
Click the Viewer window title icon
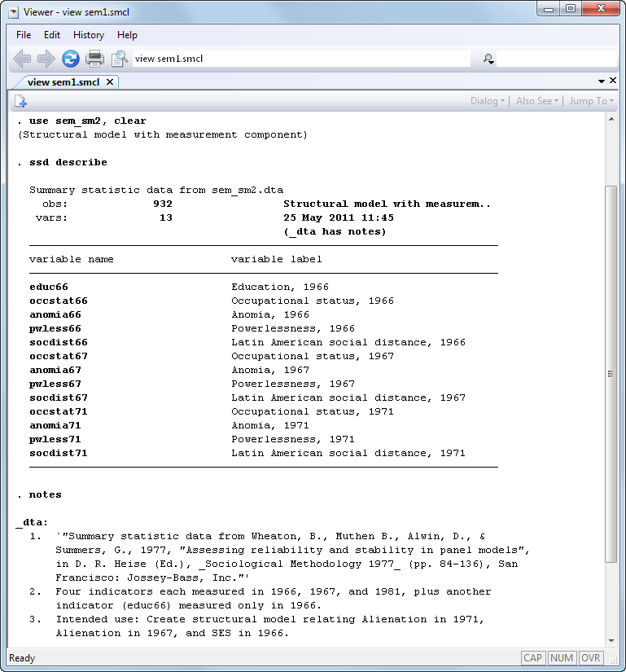pos(13,12)
